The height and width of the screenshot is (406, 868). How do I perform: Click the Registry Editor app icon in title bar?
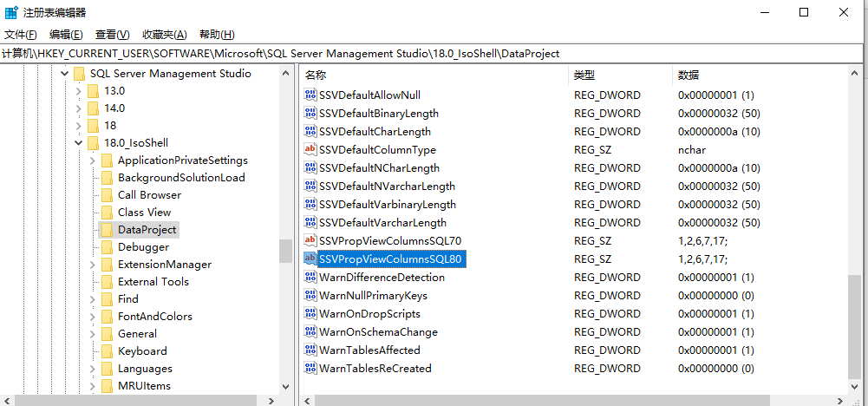[x=11, y=12]
